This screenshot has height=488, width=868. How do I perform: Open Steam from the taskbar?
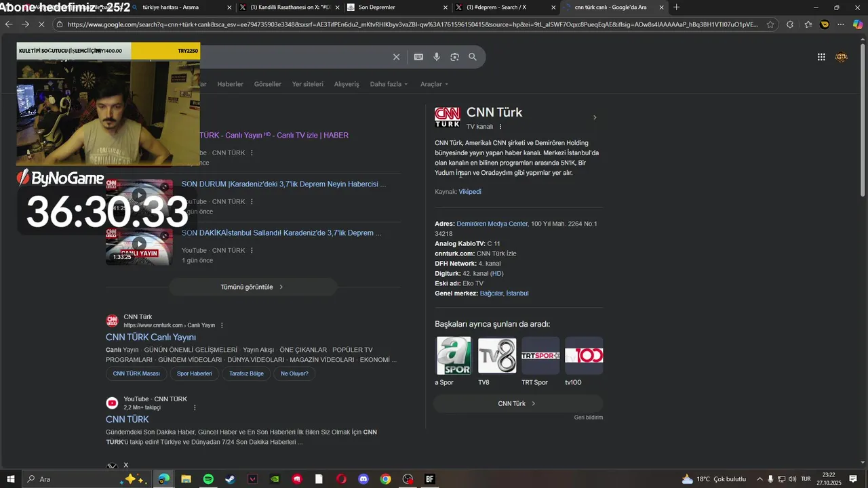[x=231, y=479]
